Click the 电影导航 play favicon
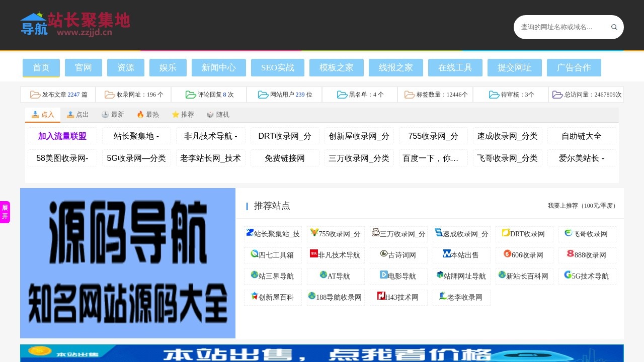This screenshot has height=362, width=644. pos(384,275)
